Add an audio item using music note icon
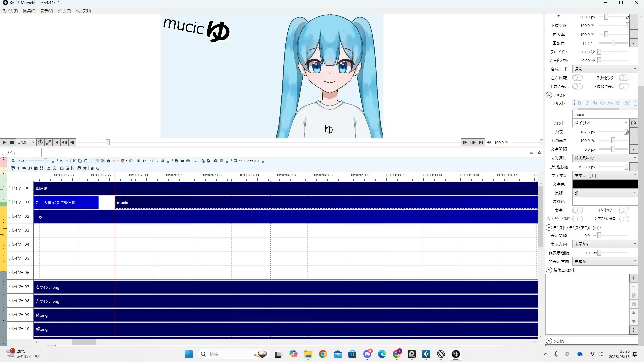This screenshot has width=644, height=362. point(30,168)
